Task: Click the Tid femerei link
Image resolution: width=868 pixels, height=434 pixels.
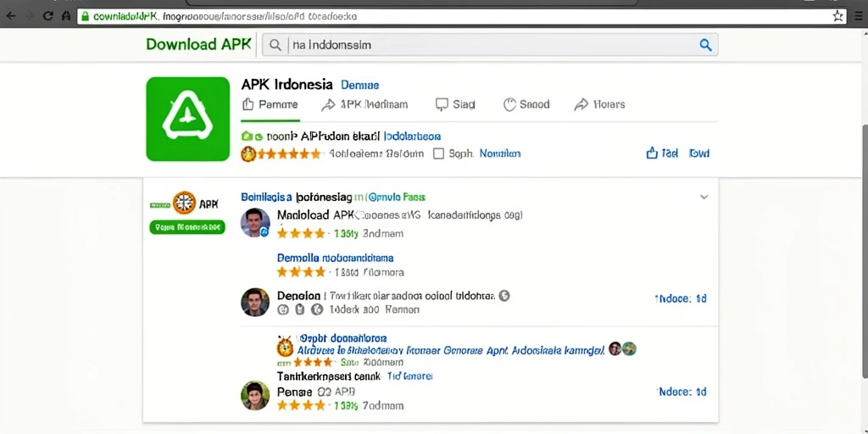Action: (x=409, y=376)
